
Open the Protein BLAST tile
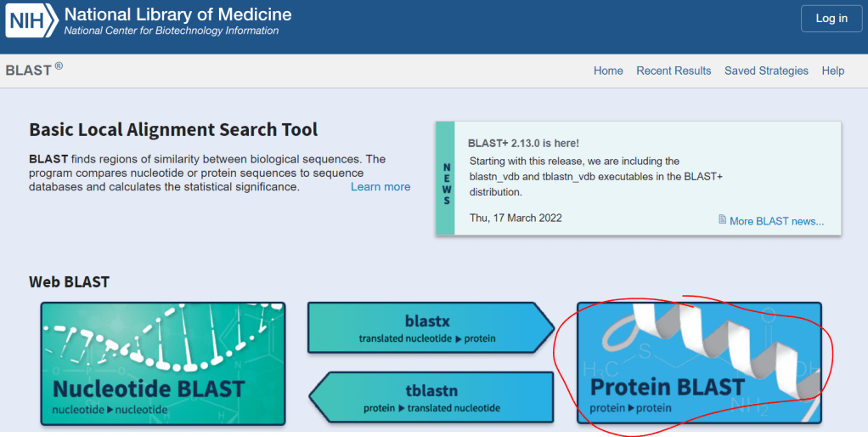tap(699, 362)
